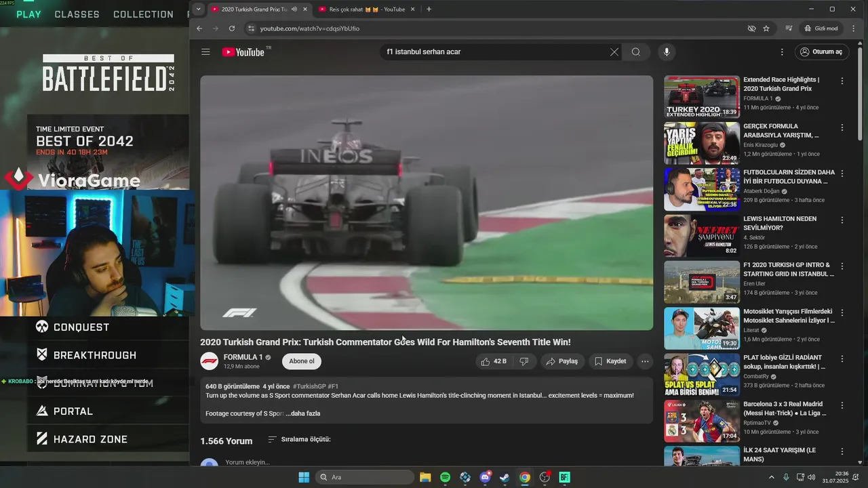
Task: Open Steam from the taskbar
Action: [505, 477]
